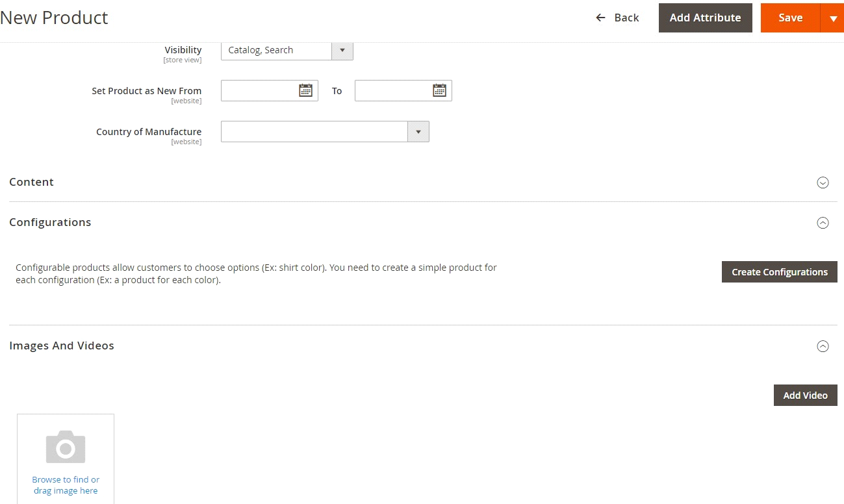Image resolution: width=844 pixels, height=504 pixels.
Task: Click the Save button
Action: (790, 18)
